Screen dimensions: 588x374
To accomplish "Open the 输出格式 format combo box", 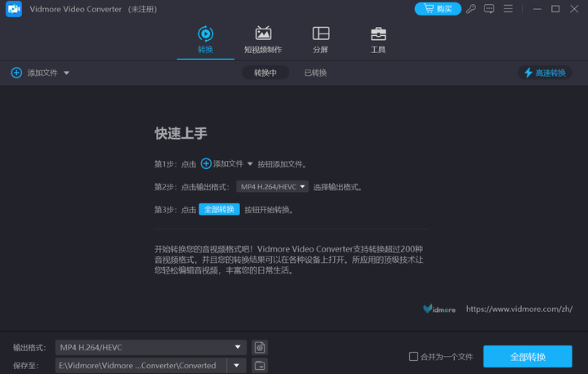I will coord(151,347).
